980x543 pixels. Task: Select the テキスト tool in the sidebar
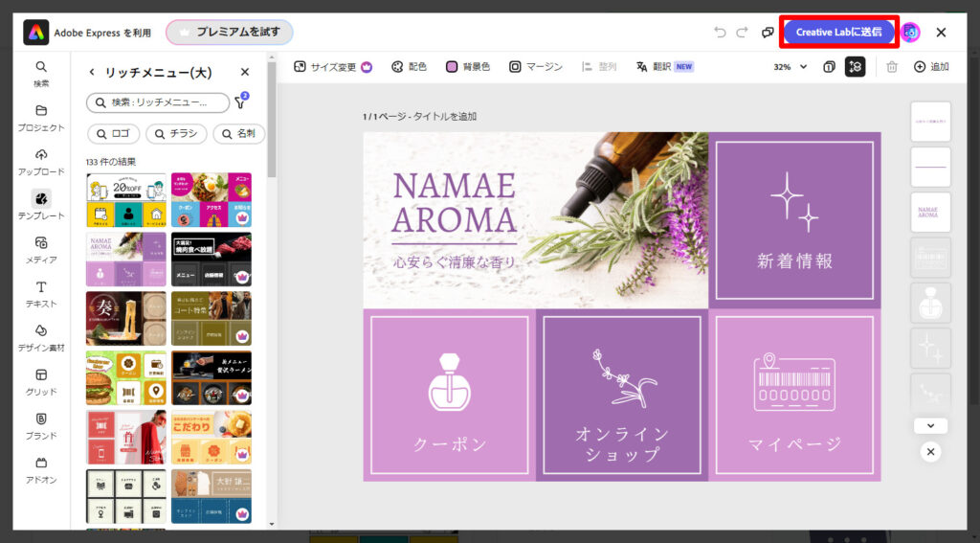pos(41,293)
